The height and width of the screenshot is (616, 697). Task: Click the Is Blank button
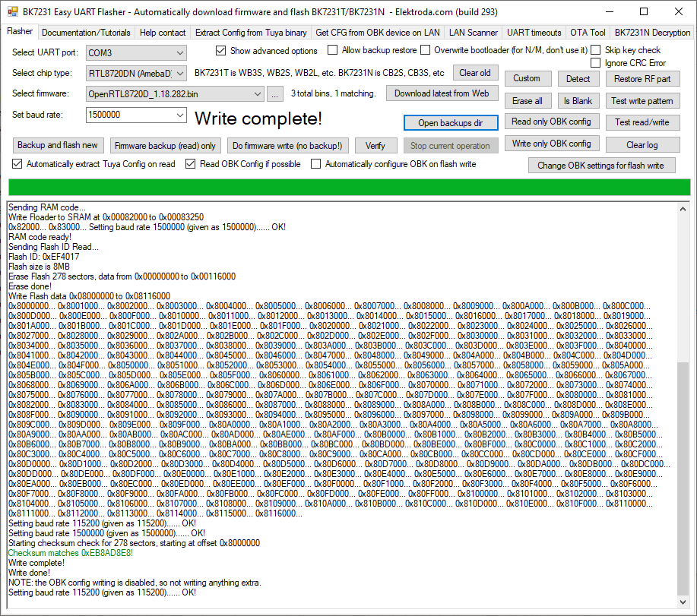point(578,101)
